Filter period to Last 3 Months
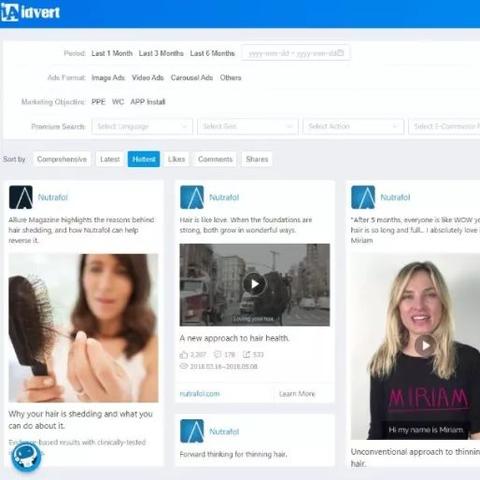Image resolution: width=480 pixels, height=480 pixels. 161,53
